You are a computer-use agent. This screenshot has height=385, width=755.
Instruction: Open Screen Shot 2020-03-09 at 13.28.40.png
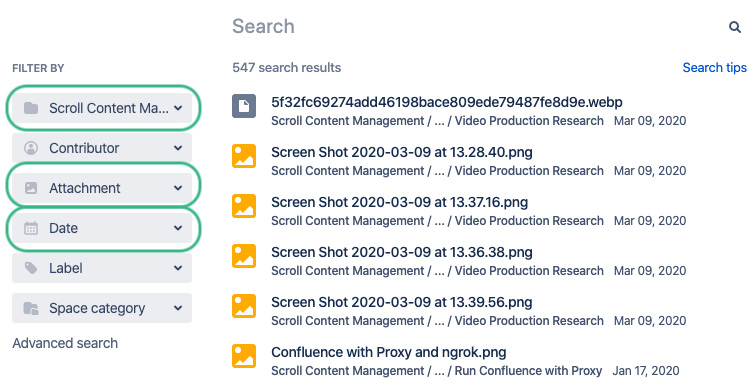pos(402,152)
